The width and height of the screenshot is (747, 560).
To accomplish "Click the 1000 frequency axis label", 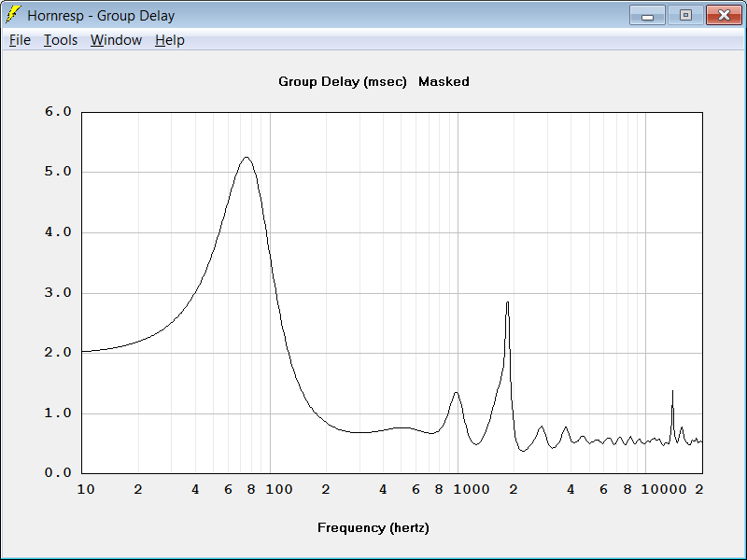I will tap(472, 489).
